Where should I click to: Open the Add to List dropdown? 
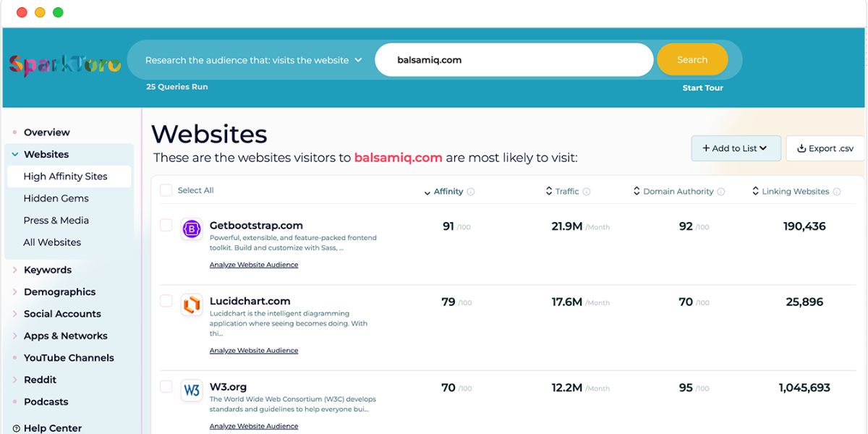click(x=736, y=148)
